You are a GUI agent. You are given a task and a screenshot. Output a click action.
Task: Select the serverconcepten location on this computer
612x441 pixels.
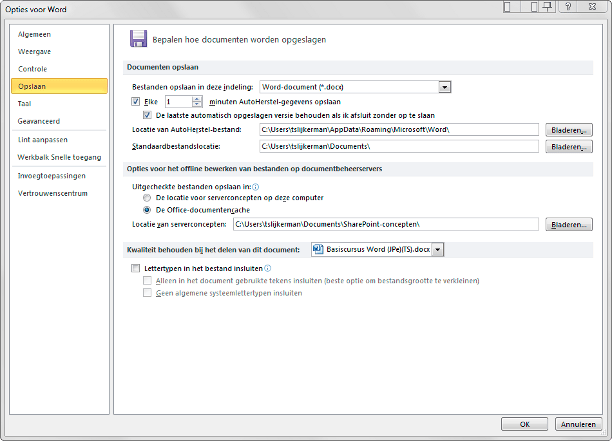[147, 198]
